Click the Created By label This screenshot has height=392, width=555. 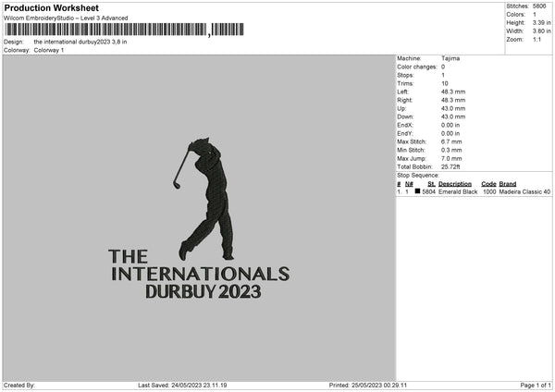19,386
